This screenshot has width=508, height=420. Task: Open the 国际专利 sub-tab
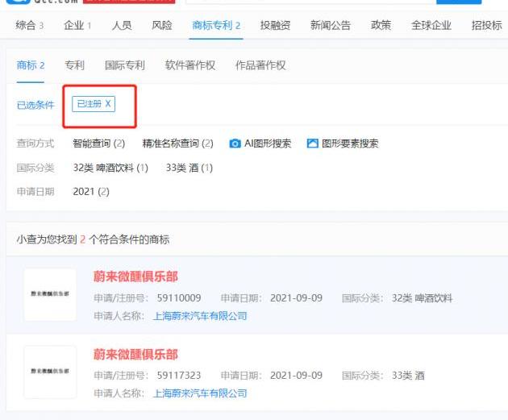pyautogui.click(x=124, y=65)
